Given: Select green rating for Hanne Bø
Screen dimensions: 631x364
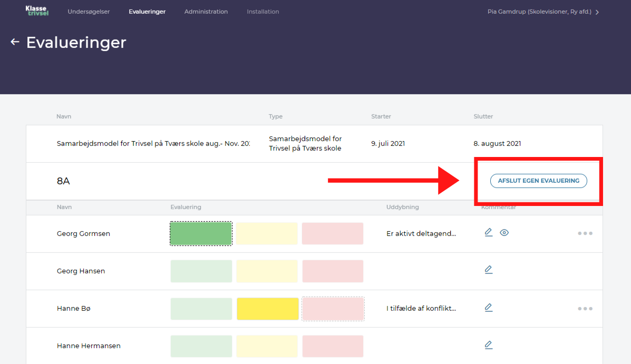Looking at the screenshot, I should pos(201,309).
